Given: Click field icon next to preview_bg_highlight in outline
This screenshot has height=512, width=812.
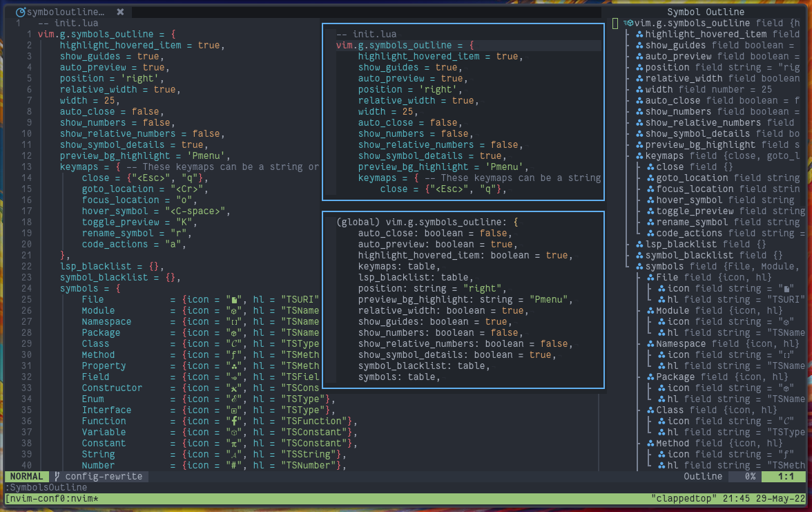Looking at the screenshot, I should point(639,144).
